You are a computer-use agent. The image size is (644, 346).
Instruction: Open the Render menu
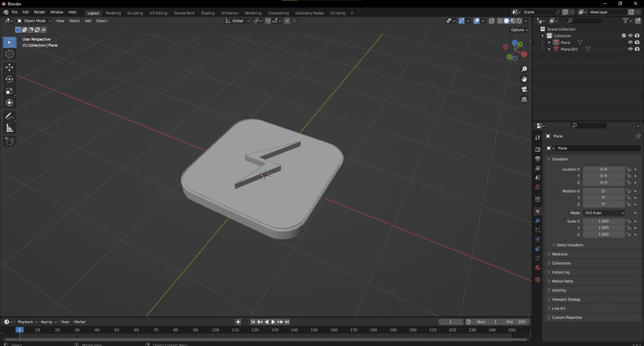click(39, 12)
